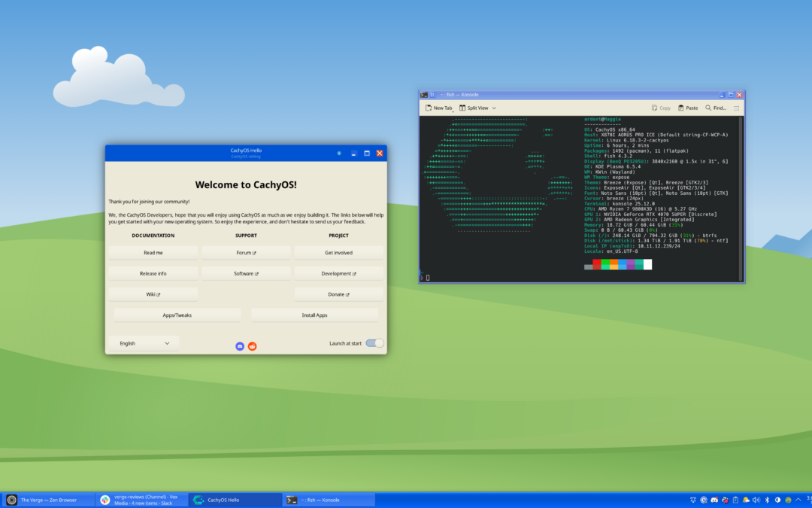Toggle Launch at start in CachyOS Hello
Screen dimensions: 812x508
click(x=374, y=342)
